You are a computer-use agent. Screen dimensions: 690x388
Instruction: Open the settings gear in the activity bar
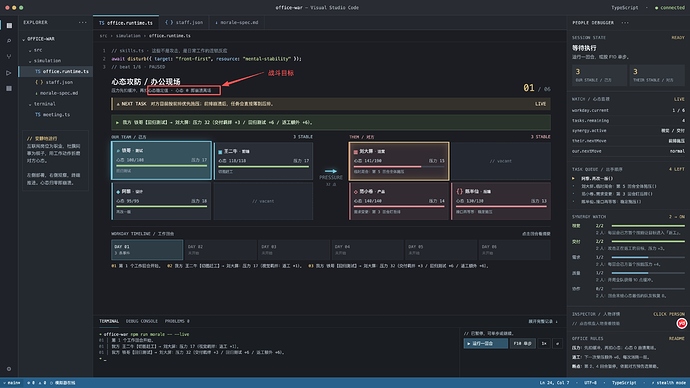pos(9,369)
